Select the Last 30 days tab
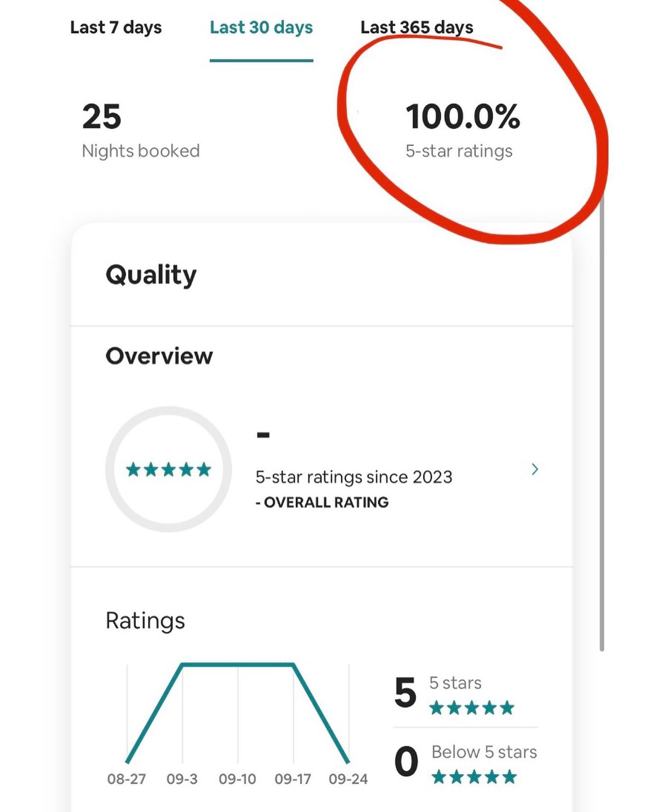The image size is (650, 812). point(261,28)
